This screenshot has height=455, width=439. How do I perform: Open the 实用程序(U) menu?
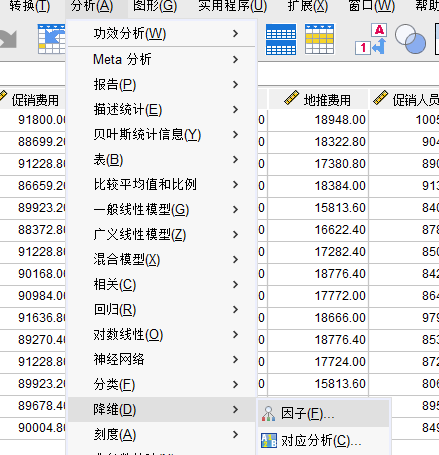233,6
